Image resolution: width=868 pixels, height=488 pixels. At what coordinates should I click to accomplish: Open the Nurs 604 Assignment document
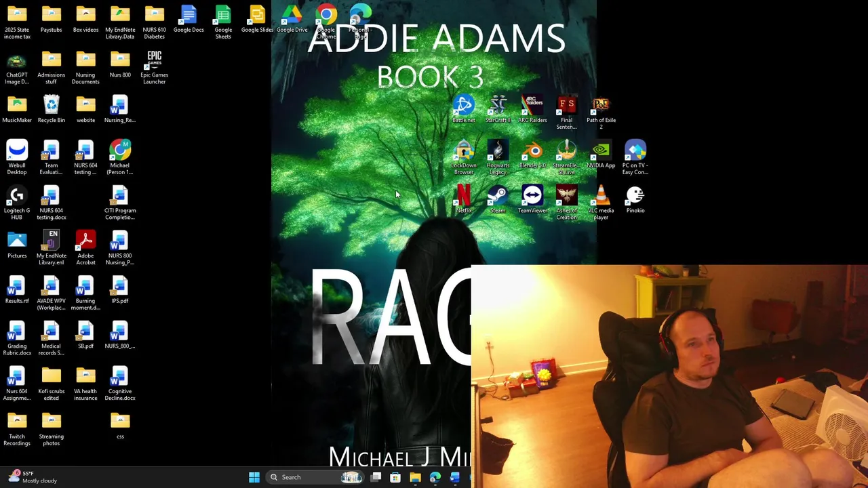17,384
